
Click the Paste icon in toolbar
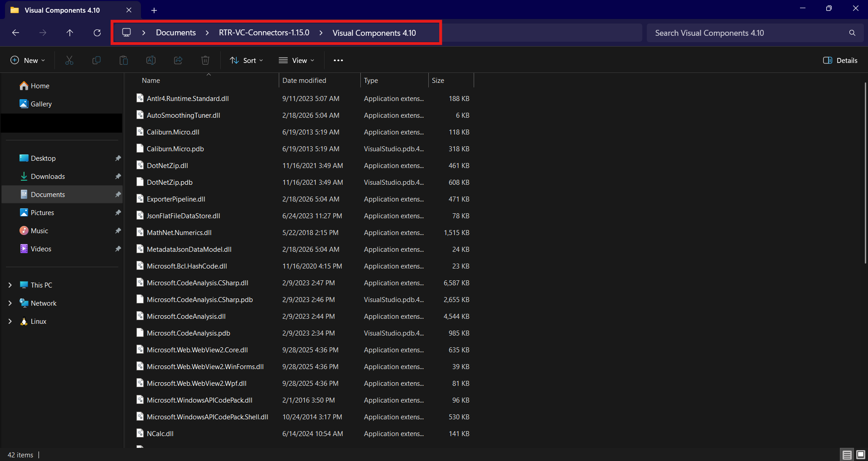coord(124,60)
